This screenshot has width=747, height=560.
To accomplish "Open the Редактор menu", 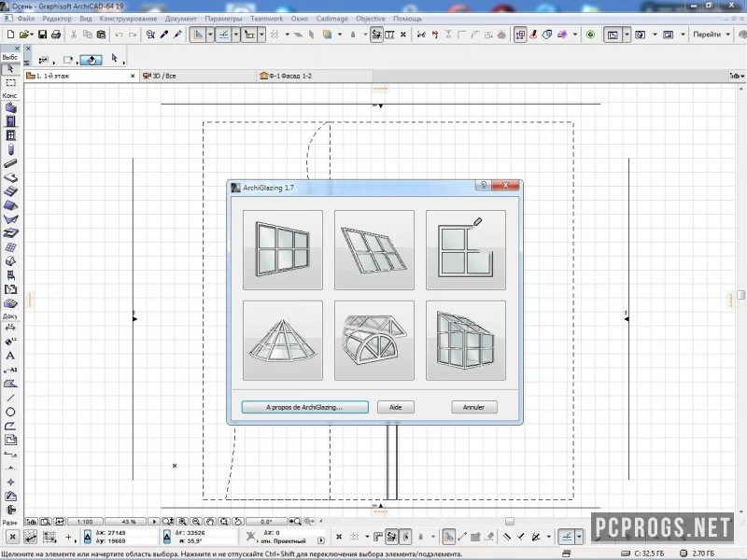I will pyautogui.click(x=57, y=19).
